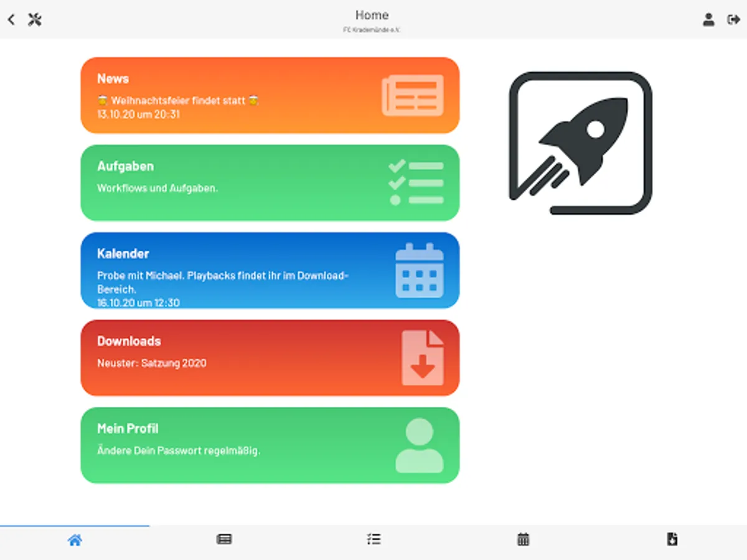Click the file download icon on Downloads card
747x560 pixels.
click(x=423, y=358)
